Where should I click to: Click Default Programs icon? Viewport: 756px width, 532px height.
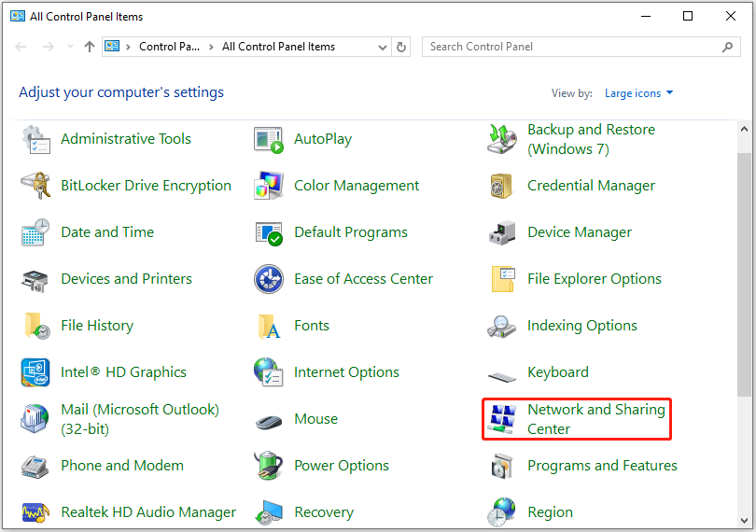pos(269,233)
